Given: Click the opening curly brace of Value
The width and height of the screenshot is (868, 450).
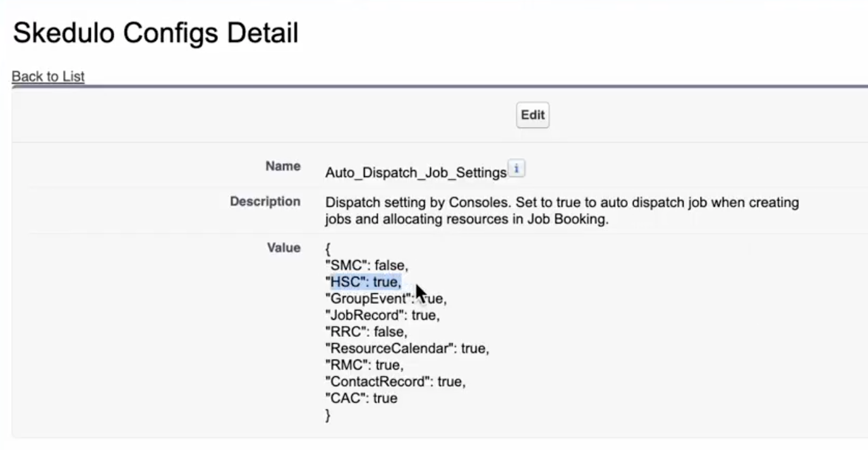Looking at the screenshot, I should [x=327, y=249].
